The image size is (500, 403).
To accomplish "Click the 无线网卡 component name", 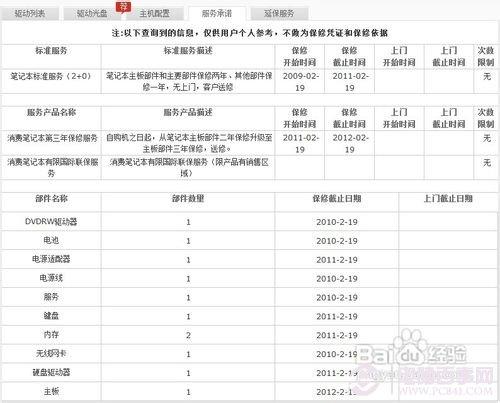I will point(51,353).
